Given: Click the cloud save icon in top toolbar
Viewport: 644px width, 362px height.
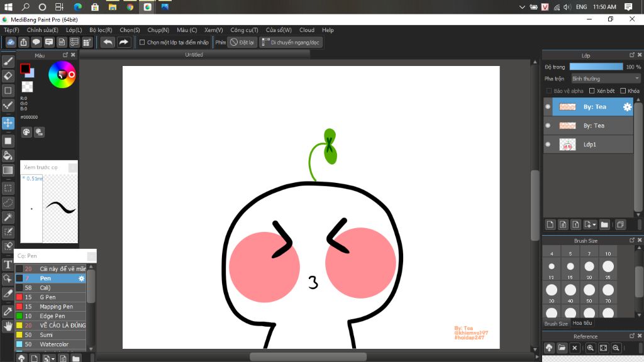Looking at the screenshot, I should point(11,42).
